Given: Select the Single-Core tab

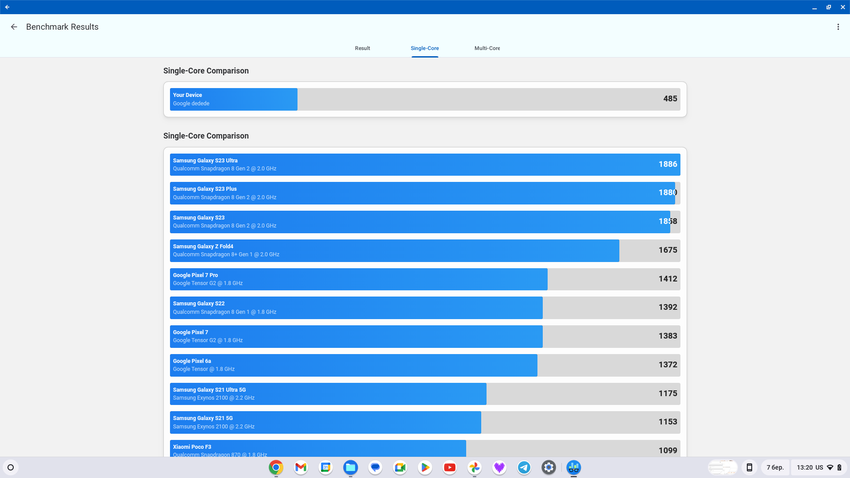Looking at the screenshot, I should pyautogui.click(x=424, y=48).
